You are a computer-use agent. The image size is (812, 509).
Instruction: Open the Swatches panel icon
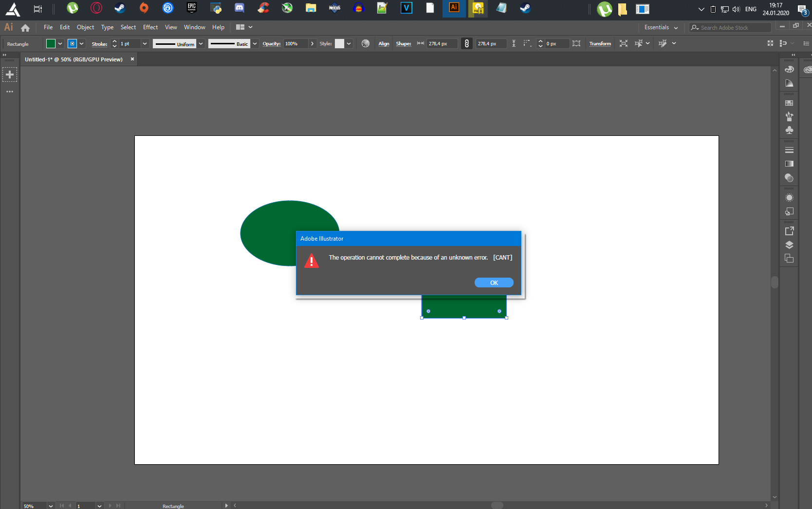coord(789,103)
